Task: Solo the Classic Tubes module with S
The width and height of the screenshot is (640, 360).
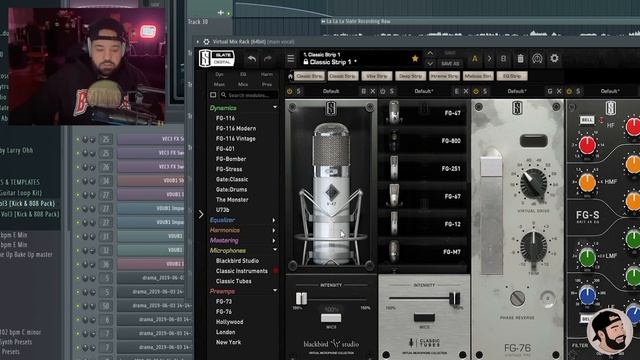Action: point(392,91)
